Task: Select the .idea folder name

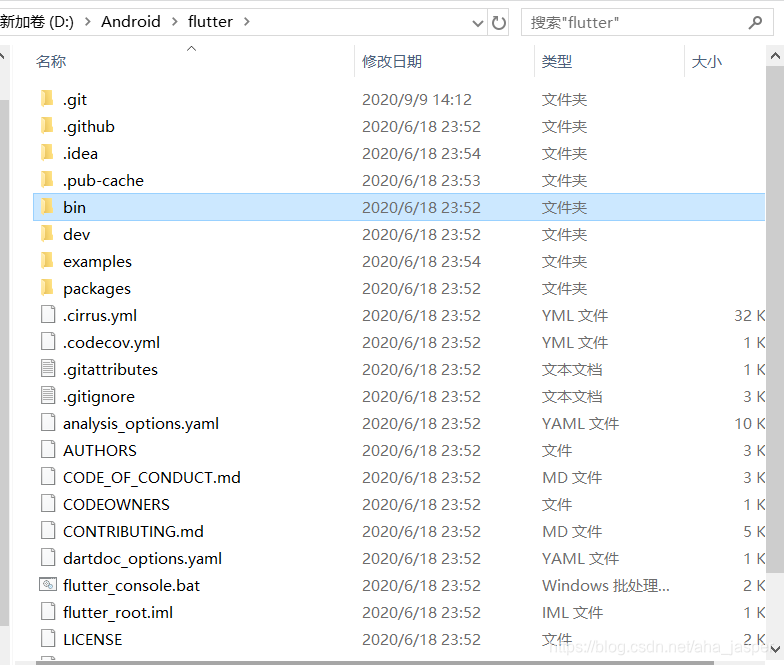Action: [x=80, y=154]
